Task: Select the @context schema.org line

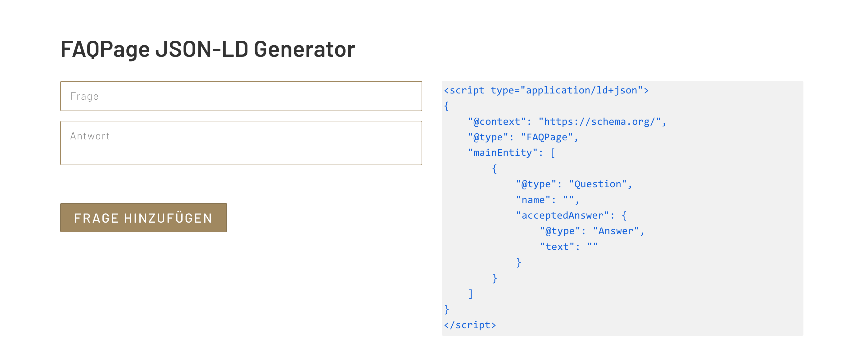Action: (567, 122)
